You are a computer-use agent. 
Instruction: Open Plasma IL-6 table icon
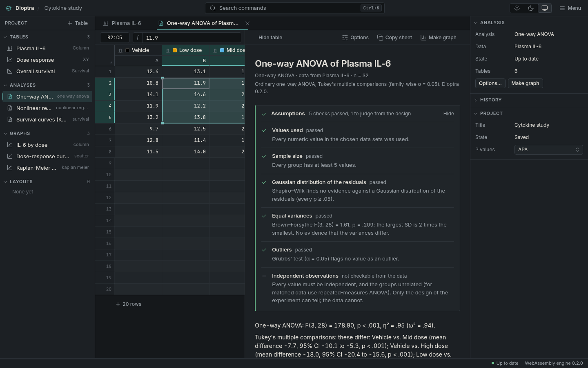(x=10, y=48)
